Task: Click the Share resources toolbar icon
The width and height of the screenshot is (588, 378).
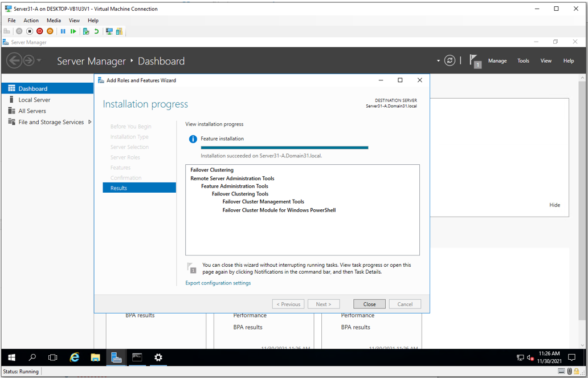Action: [119, 31]
